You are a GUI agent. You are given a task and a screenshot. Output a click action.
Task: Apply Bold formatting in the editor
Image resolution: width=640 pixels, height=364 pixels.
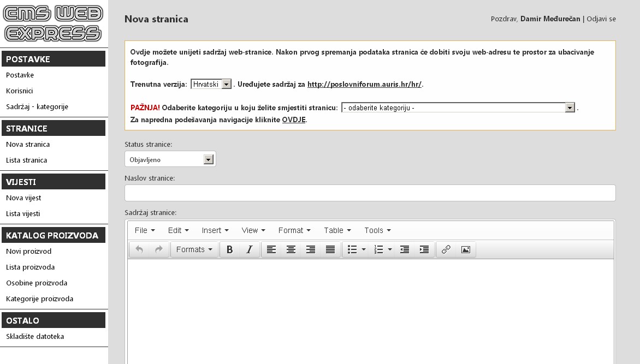pos(228,249)
